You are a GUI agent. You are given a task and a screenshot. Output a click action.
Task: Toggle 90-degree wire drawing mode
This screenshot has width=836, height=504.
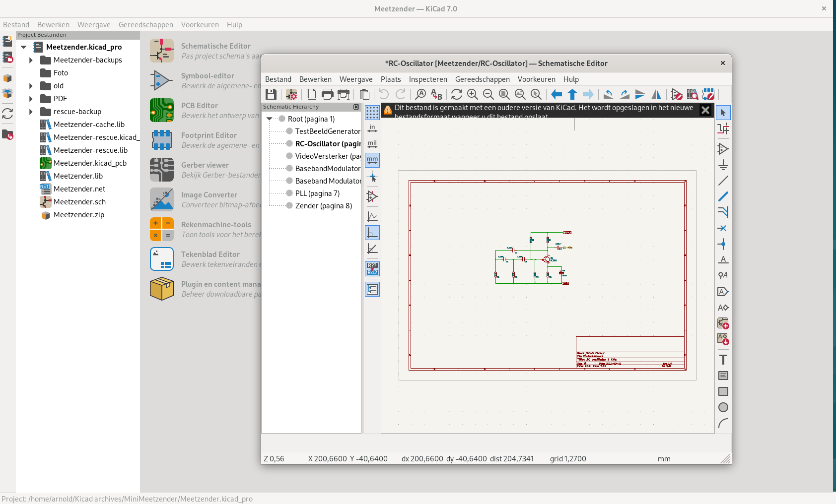(372, 233)
